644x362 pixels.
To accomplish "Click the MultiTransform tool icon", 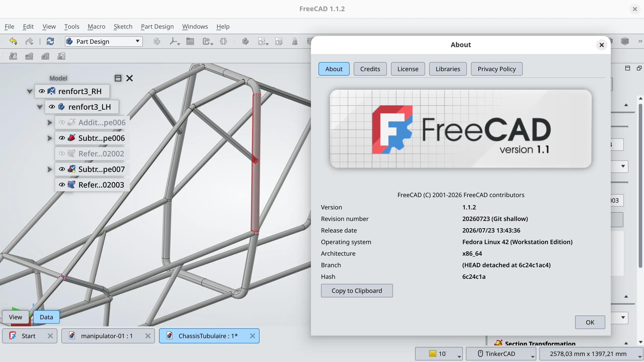I will pos(61,56).
